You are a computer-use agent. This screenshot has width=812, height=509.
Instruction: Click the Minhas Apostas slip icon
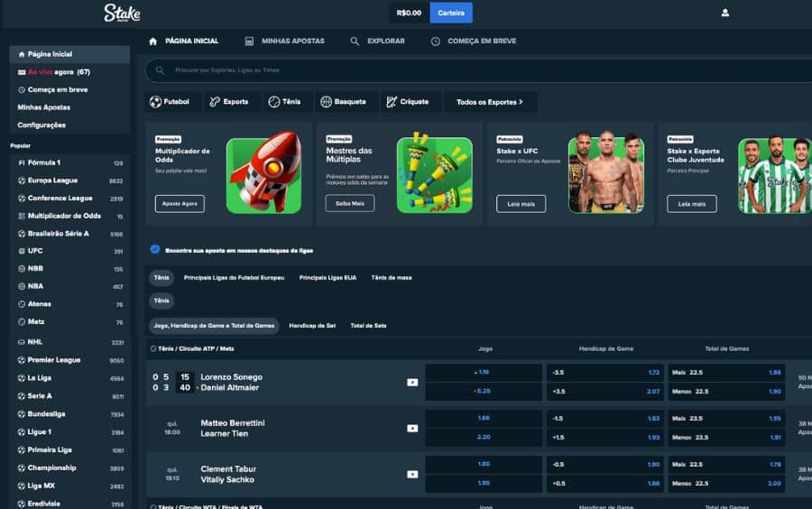[249, 41]
